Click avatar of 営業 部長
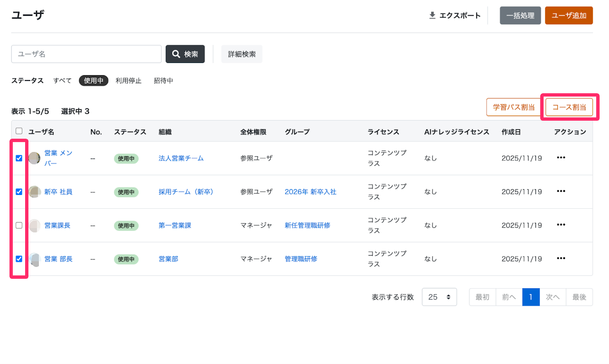This screenshot has height=364, width=609. [x=34, y=259]
